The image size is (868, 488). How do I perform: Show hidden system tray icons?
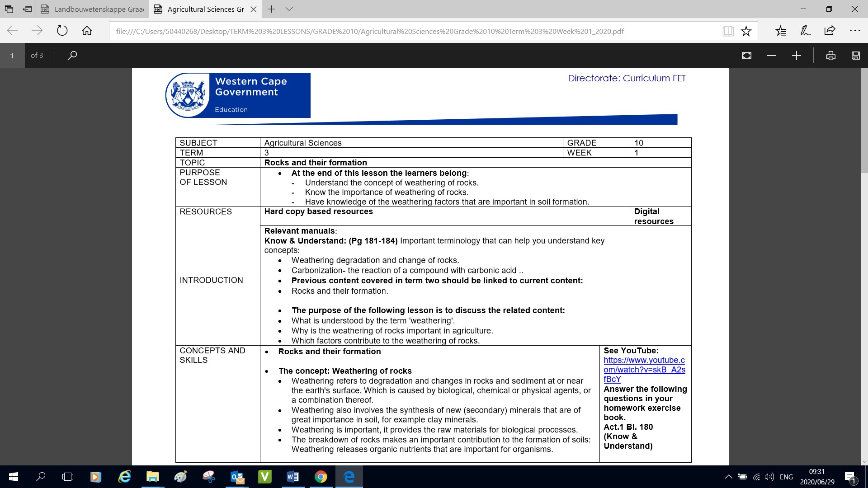728,477
